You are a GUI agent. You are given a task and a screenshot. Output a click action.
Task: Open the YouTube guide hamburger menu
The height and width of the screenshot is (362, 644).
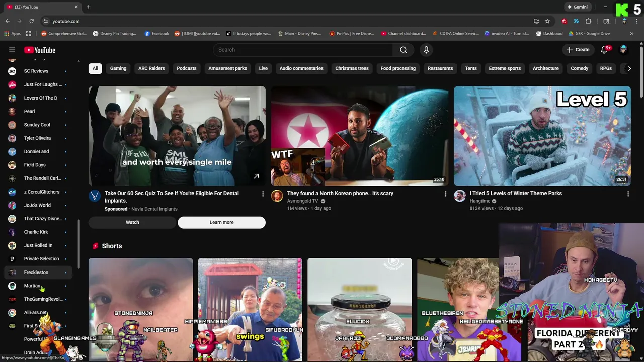[12, 50]
